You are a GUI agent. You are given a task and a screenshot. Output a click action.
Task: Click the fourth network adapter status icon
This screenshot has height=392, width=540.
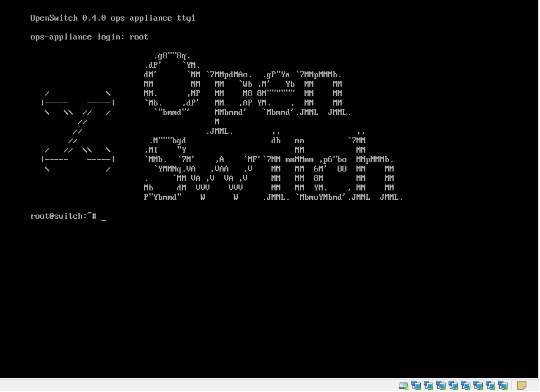tap(453, 386)
